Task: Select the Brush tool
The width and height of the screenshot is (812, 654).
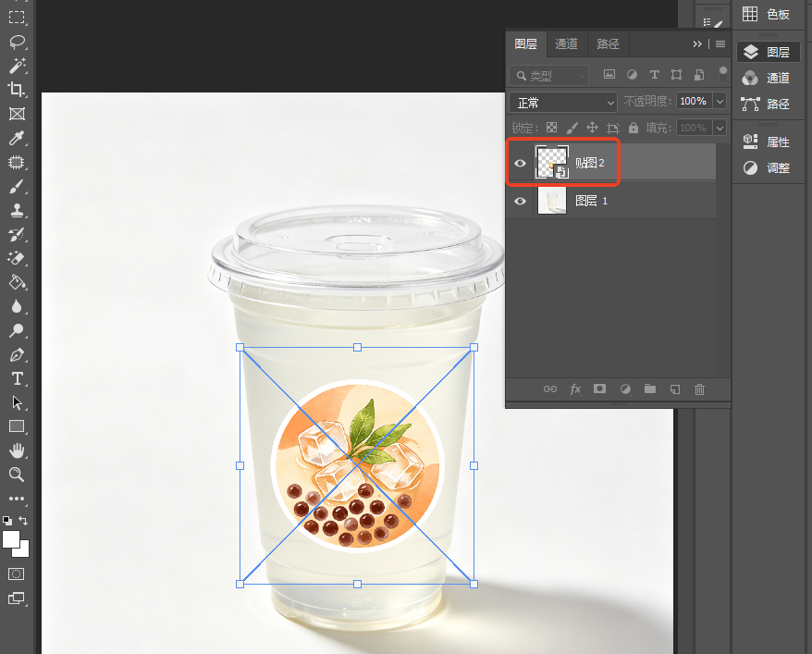Action: point(17,187)
